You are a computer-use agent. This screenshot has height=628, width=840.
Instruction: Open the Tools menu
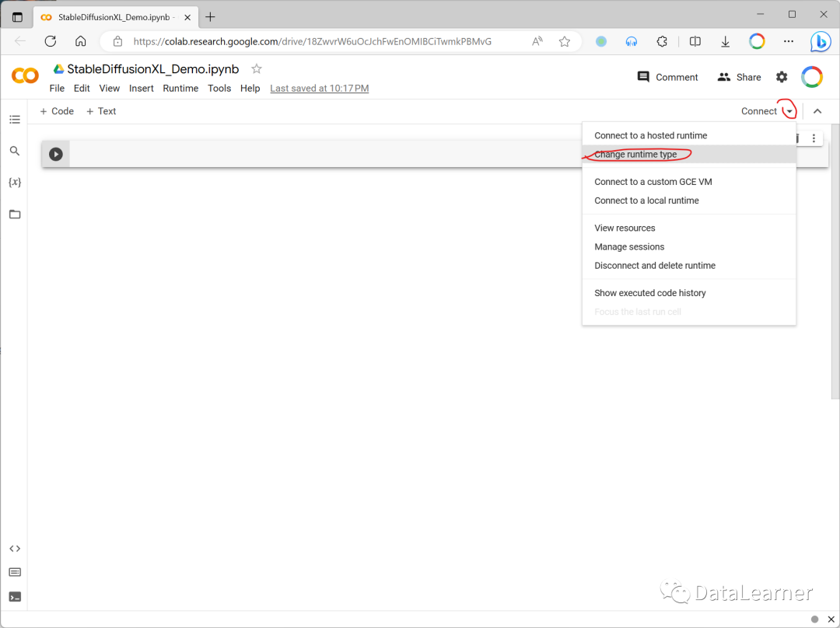(x=219, y=89)
